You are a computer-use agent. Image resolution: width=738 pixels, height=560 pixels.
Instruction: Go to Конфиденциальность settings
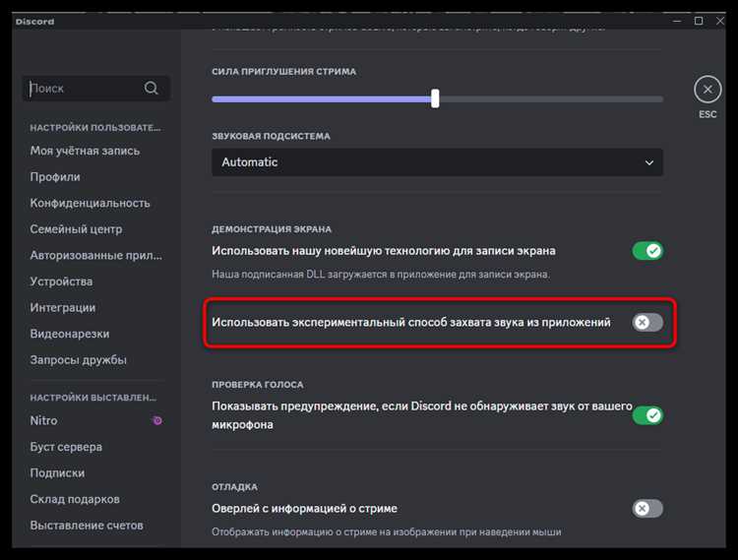click(90, 203)
